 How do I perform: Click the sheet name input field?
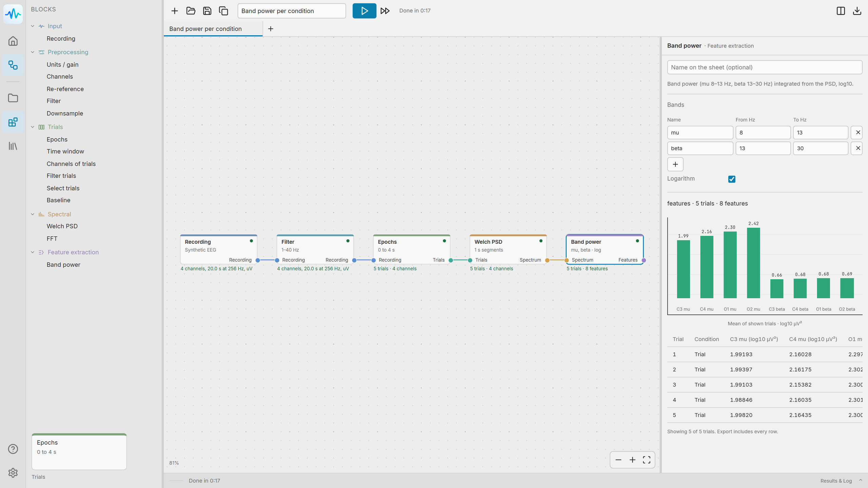(292, 11)
